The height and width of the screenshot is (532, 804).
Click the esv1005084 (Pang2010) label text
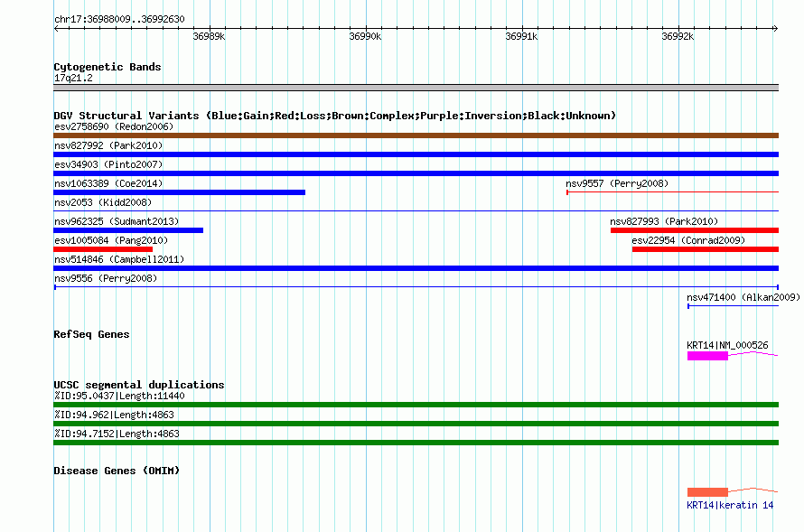click(x=111, y=240)
